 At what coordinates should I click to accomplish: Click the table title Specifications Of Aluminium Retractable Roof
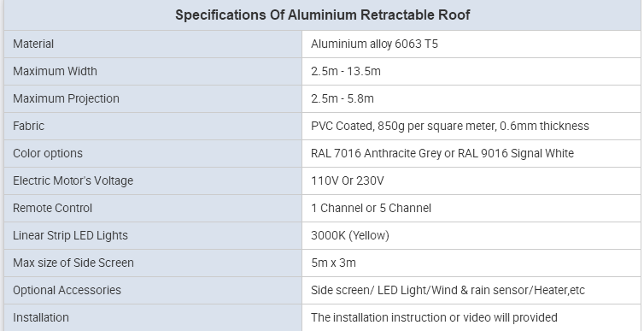point(322,15)
